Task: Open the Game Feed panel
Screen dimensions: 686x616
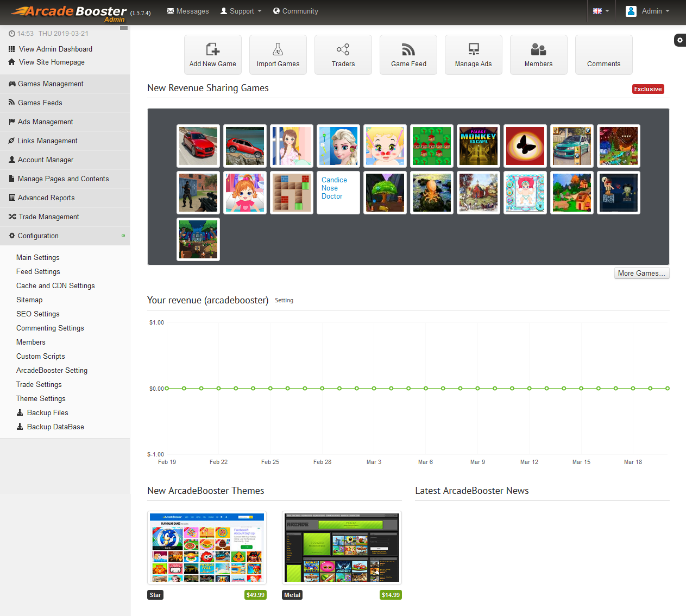Action: point(408,54)
